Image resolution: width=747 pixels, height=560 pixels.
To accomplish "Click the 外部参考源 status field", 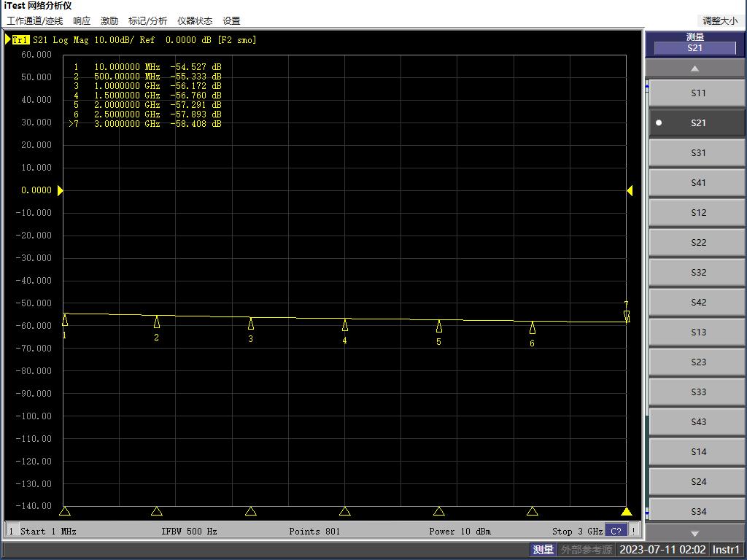I will [587, 550].
